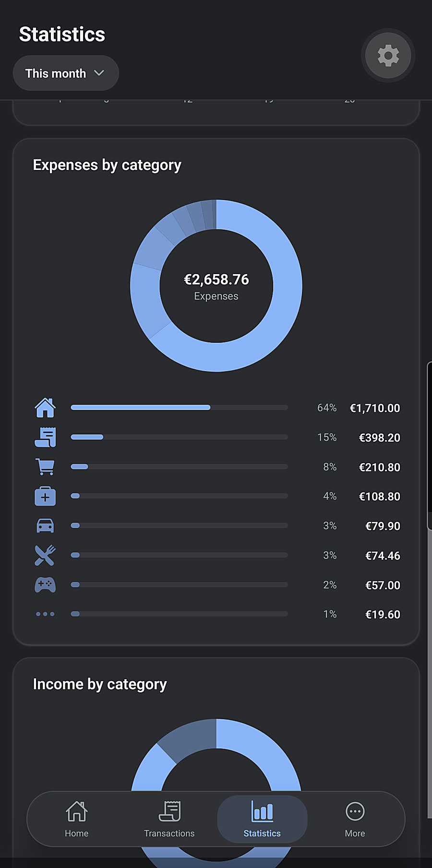Click the Expenses by category heading
The height and width of the screenshot is (868, 432).
pos(107,165)
